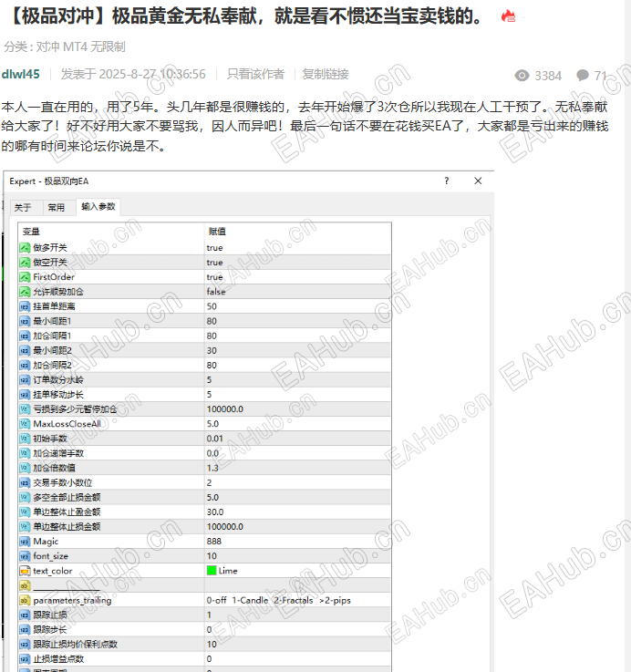Click the text_color color-type icon
This screenshot has width=631, height=672.
(x=25, y=571)
